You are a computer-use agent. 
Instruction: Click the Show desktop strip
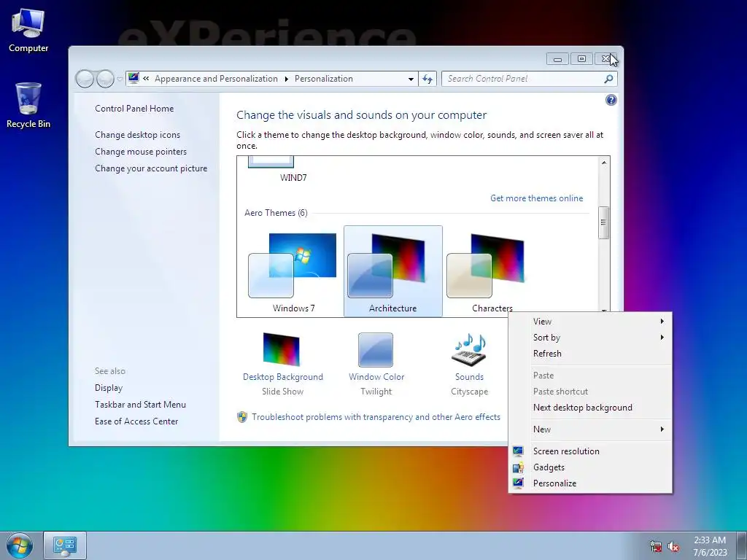pyautogui.click(x=741, y=545)
